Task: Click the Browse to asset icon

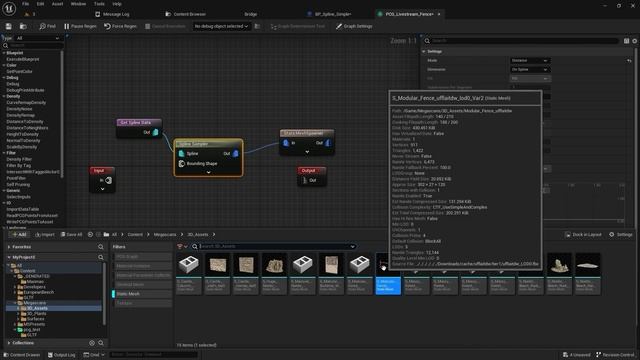Action: coord(23,26)
